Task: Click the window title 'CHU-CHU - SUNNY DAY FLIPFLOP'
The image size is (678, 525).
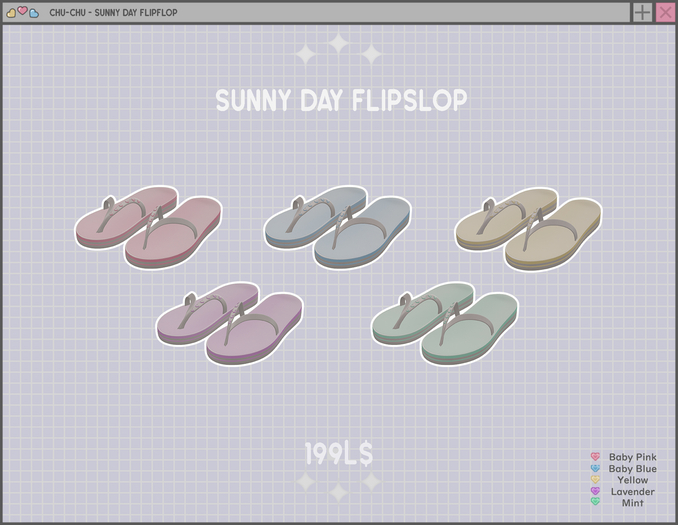Action: (x=113, y=13)
